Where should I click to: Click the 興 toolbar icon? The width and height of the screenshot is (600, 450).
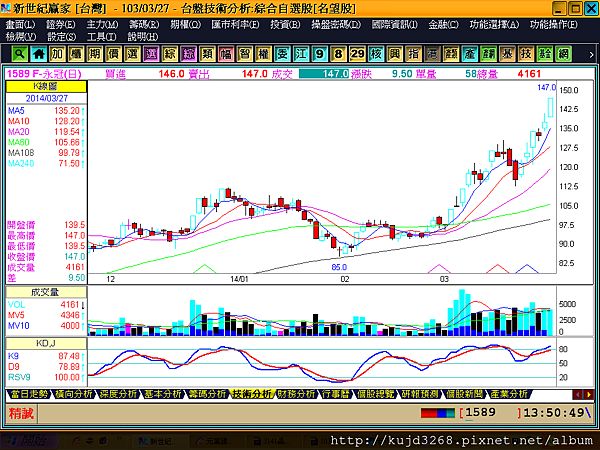[395, 54]
